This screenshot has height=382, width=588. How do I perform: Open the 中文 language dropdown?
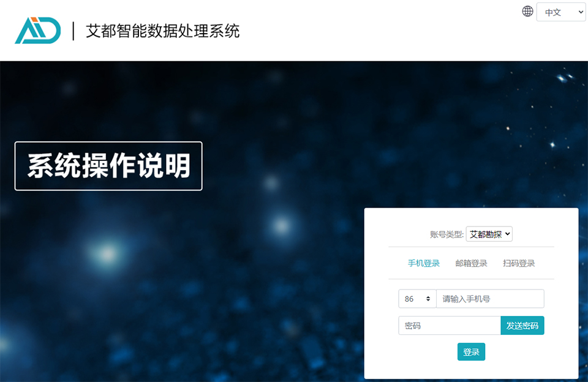[x=561, y=12]
